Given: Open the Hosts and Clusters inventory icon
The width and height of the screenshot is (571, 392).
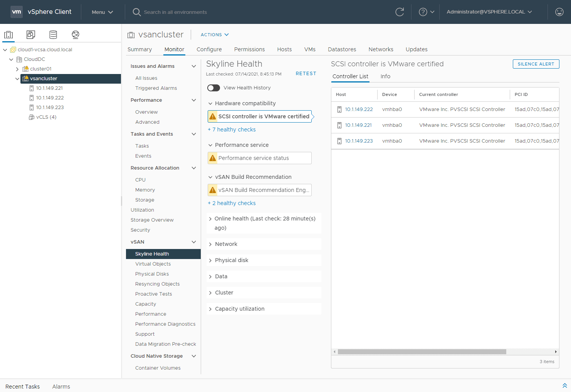Looking at the screenshot, I should (8, 35).
